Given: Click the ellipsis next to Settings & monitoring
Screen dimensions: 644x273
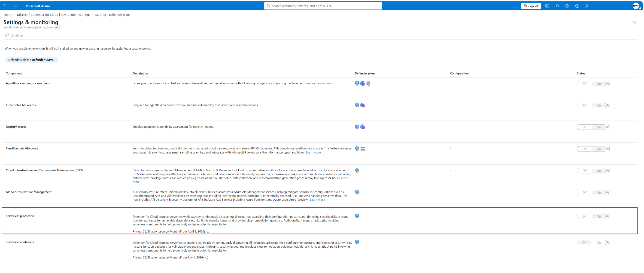Looking at the screenshot, I should 66,22.
